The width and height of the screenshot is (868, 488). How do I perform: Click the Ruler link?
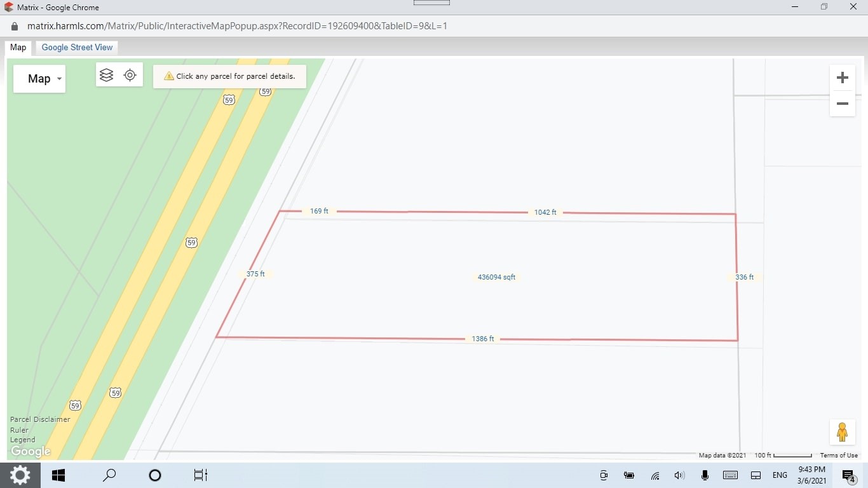(x=19, y=430)
